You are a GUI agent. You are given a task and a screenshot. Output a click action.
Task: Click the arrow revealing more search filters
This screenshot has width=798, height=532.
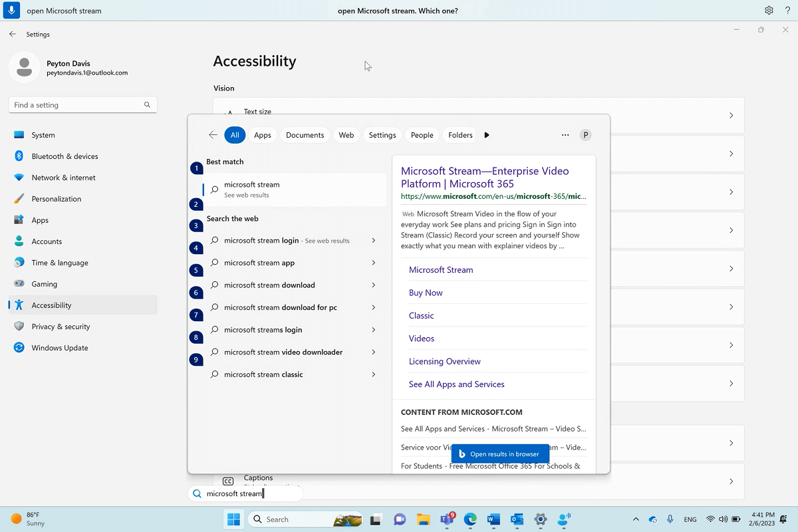click(x=487, y=134)
